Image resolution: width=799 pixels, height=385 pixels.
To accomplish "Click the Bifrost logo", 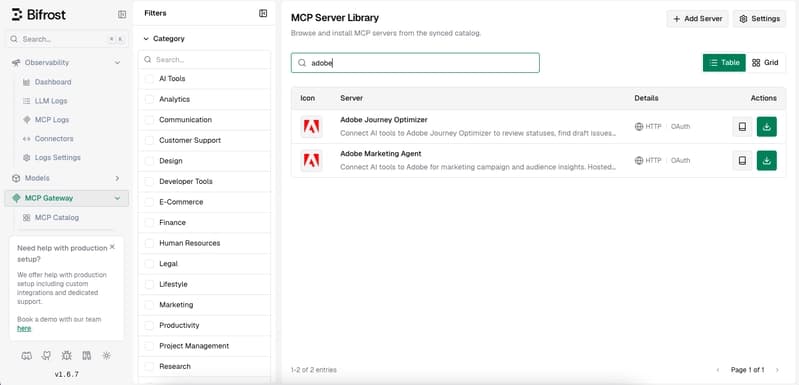I will [39, 15].
